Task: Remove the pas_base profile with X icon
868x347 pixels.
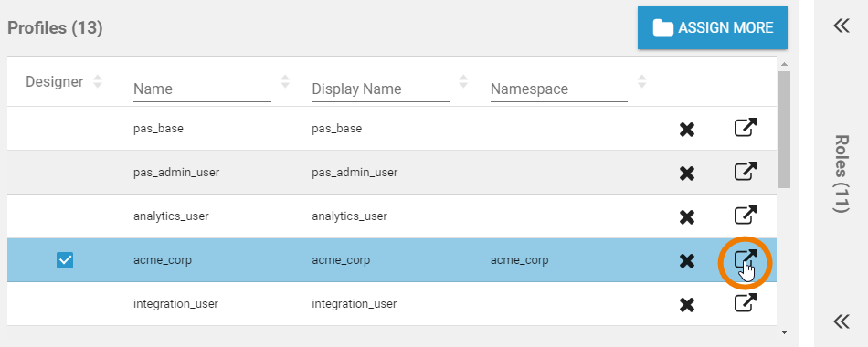Action: 687,130
